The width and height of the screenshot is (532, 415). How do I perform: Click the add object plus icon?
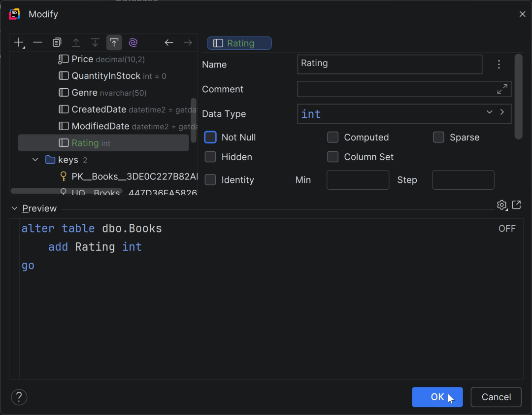19,43
